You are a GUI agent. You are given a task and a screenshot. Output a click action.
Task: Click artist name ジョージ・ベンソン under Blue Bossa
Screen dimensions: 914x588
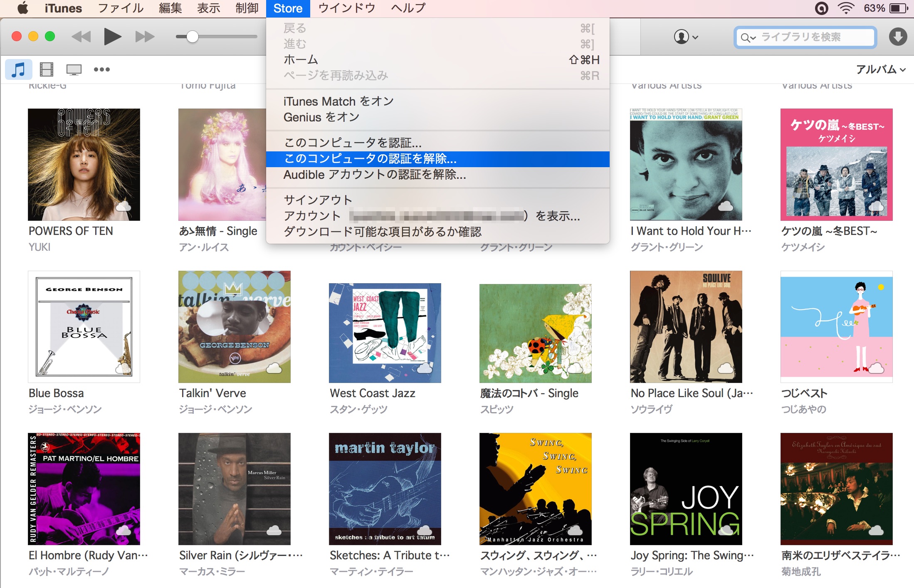click(65, 409)
